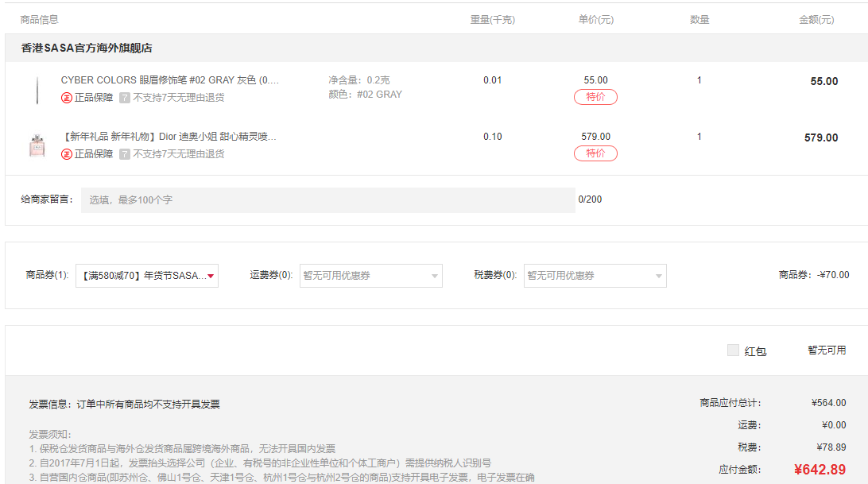The height and width of the screenshot is (484, 868).
Task: Click the ¥564.00 goods subtotal
Action: click(829, 403)
